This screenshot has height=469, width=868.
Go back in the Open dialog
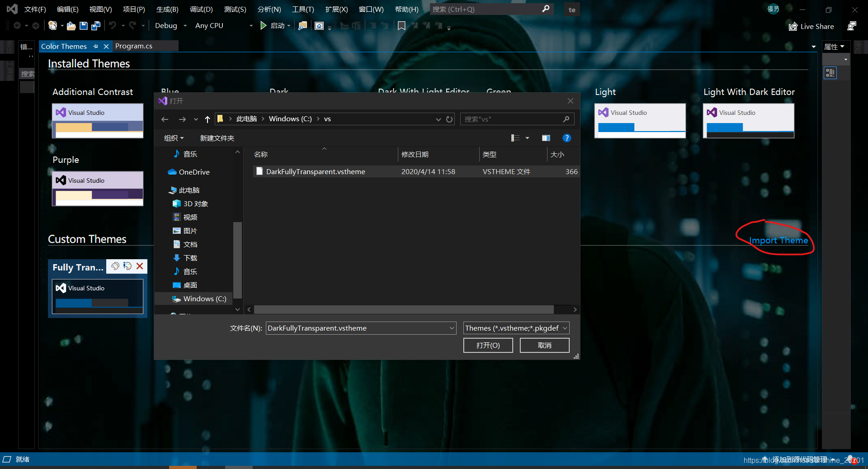click(x=165, y=119)
